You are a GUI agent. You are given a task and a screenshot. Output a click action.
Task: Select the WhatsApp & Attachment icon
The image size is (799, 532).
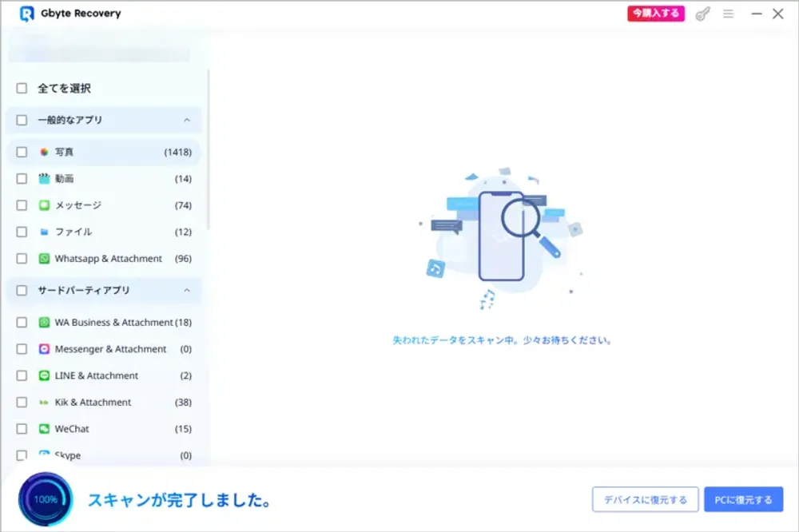(42, 258)
